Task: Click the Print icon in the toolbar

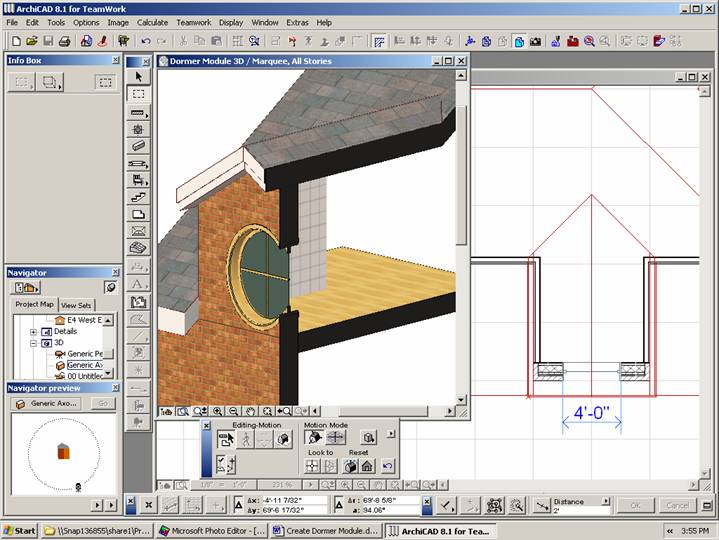Action: pyautogui.click(x=65, y=41)
